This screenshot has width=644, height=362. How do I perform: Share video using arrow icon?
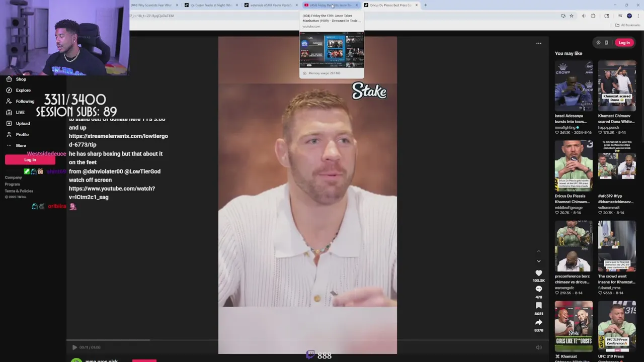(x=538, y=322)
